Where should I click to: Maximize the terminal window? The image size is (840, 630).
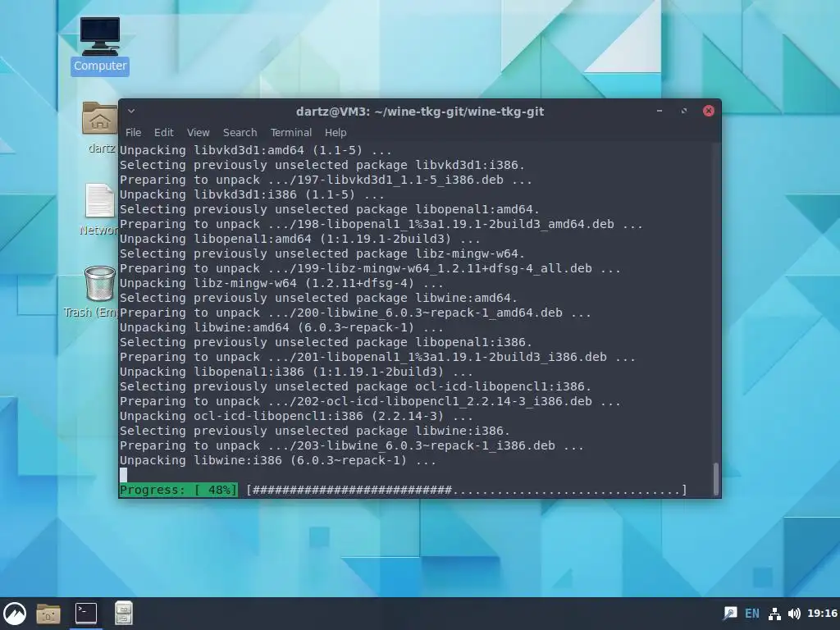684,111
